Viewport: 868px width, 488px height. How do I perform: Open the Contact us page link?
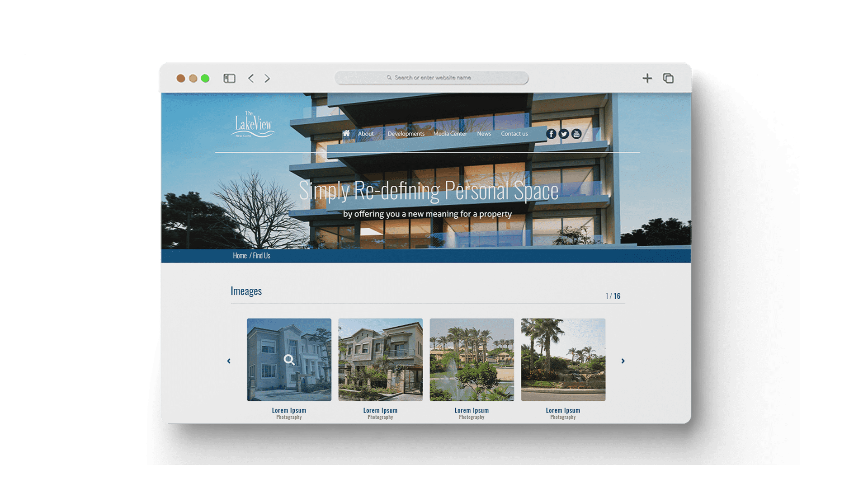(514, 134)
